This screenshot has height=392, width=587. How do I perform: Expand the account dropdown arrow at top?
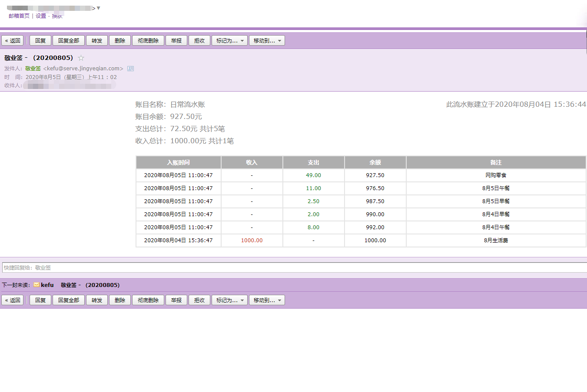pyautogui.click(x=99, y=8)
